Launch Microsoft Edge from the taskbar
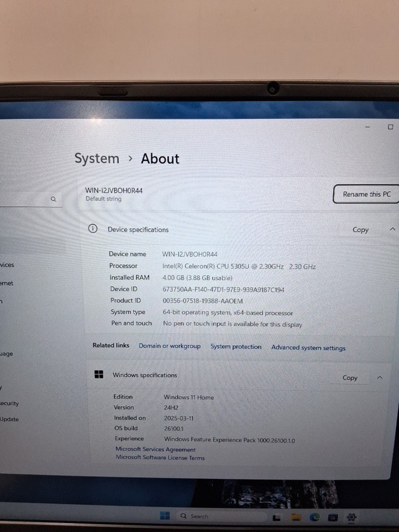 tap(315, 516)
